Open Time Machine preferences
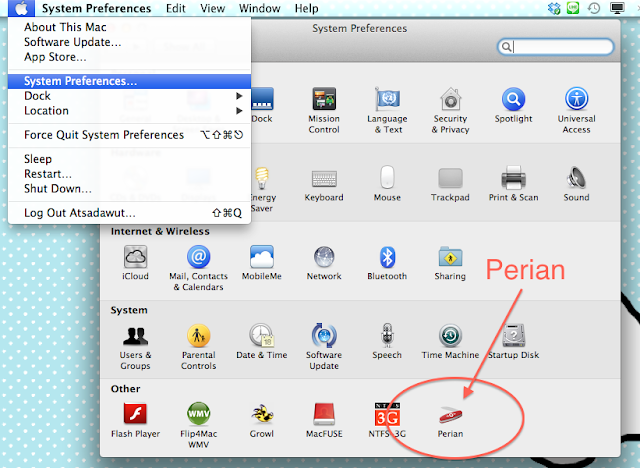Image resolution: width=640 pixels, height=468 pixels. pos(450,336)
